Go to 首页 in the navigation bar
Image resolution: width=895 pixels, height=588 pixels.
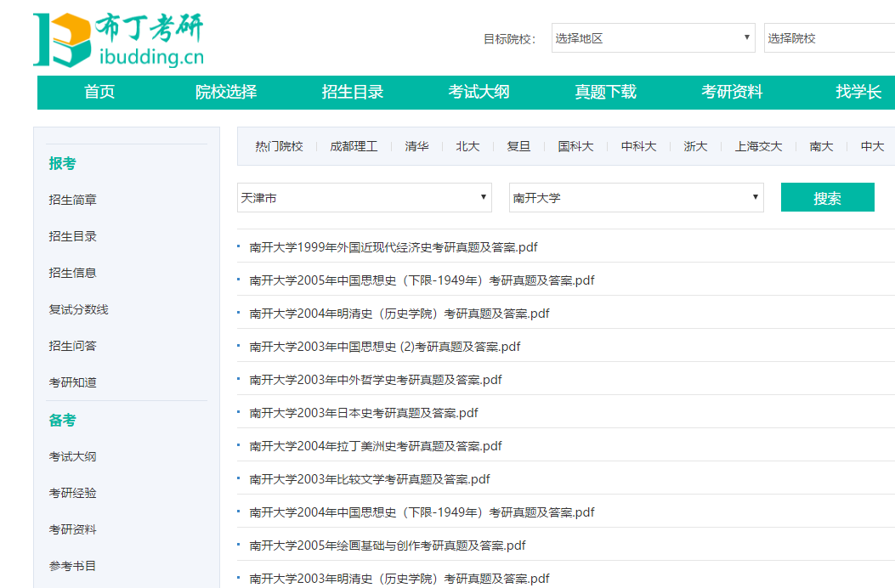click(x=99, y=92)
